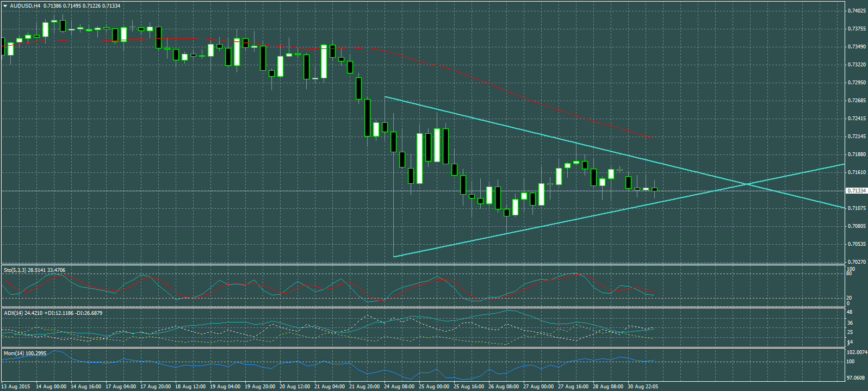Viewport: 868px width, 391px height.
Task: Select the Mom(14) indicator label
Action: point(14,353)
